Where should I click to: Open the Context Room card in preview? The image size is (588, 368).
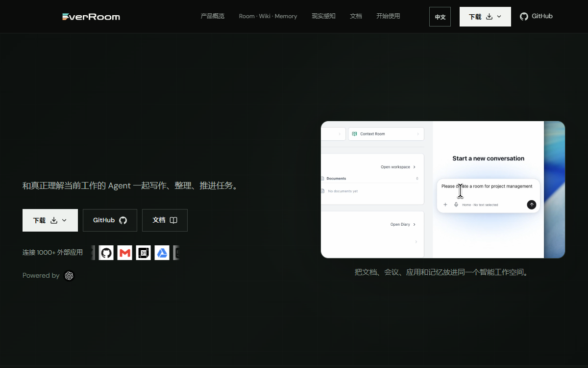point(386,134)
